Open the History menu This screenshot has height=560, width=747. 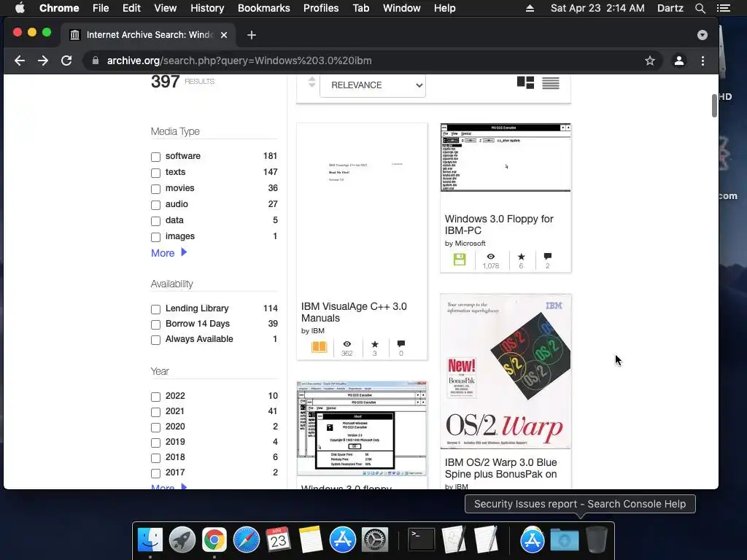point(207,8)
